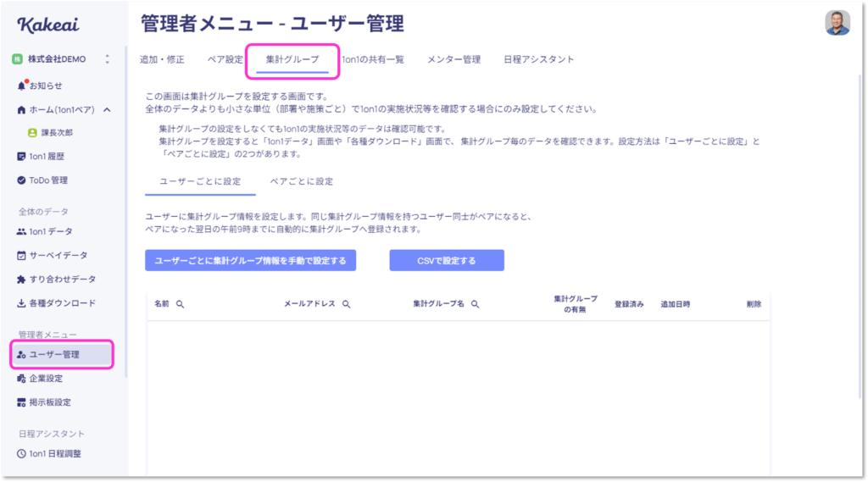The image size is (868, 482).
Task: Open the メンター管理 tab
Action: 454,60
